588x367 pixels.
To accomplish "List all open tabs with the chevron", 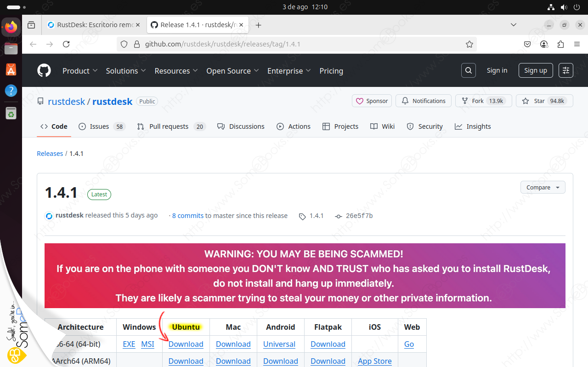I will pos(514,25).
